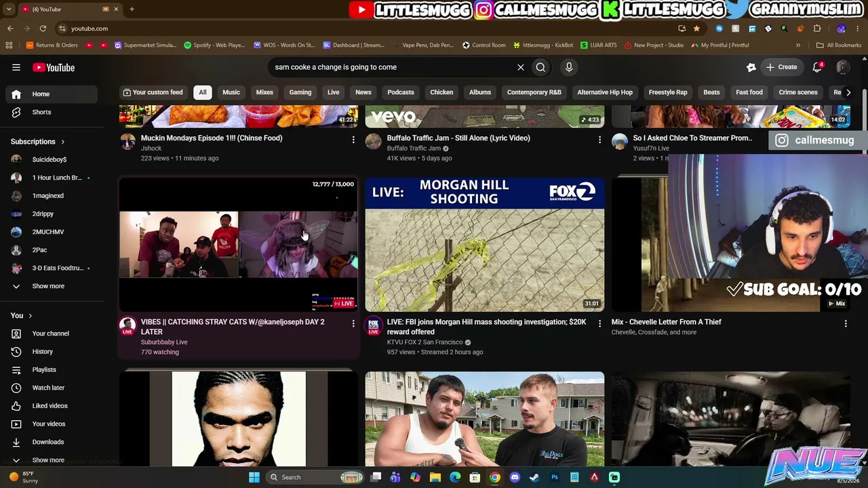Play the VIBES stray cats live thumbnail
This screenshot has width=868, height=488.
pos(239,245)
